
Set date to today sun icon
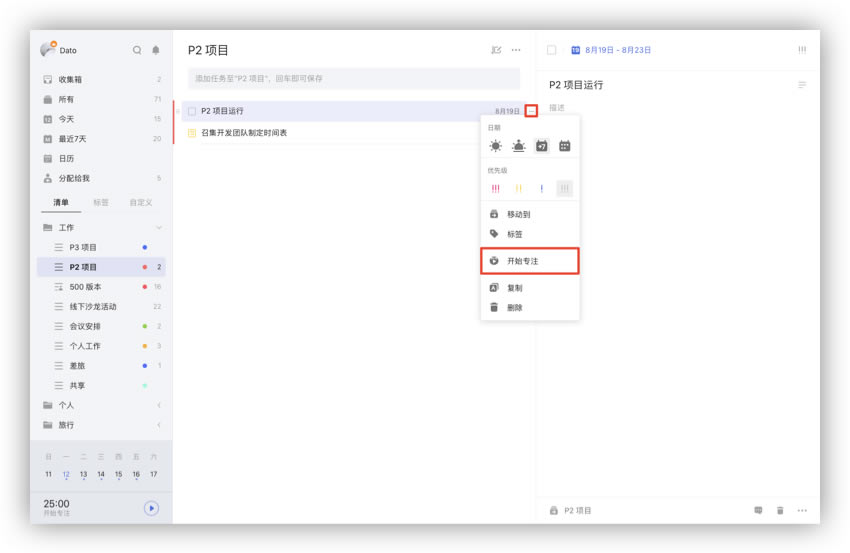(x=495, y=146)
